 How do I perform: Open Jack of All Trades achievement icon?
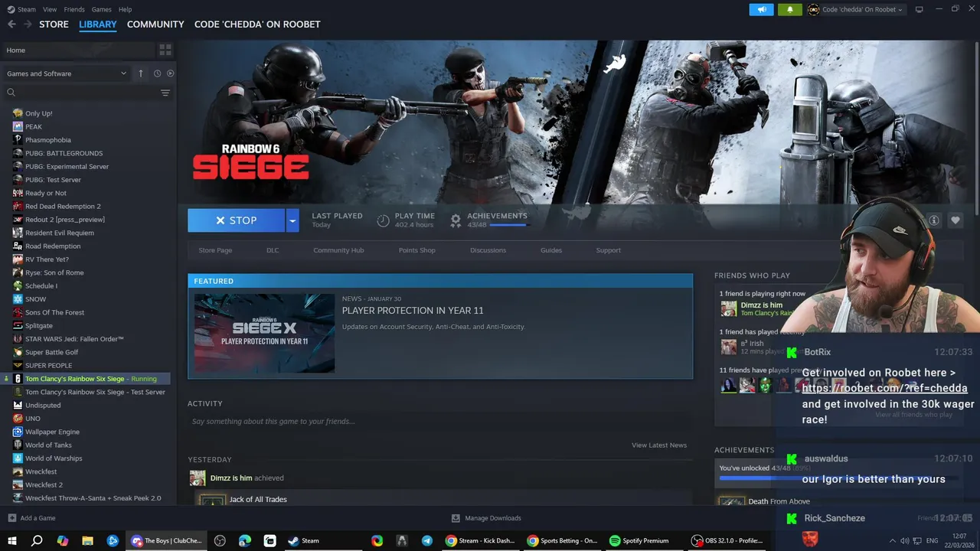pos(212,500)
